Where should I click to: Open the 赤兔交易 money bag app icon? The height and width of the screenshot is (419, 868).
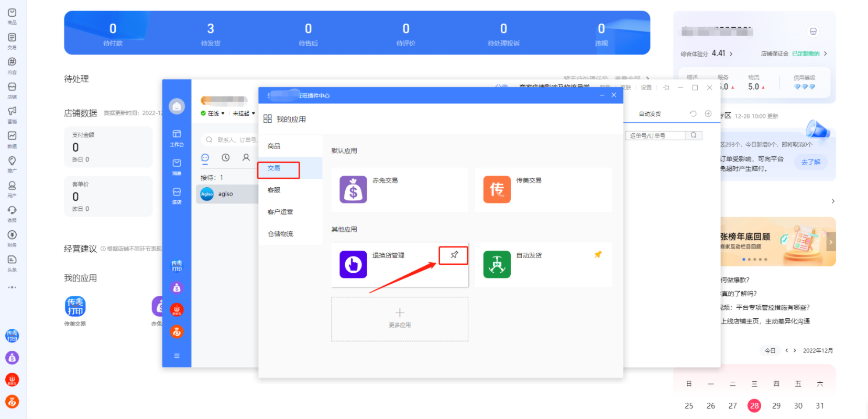coord(353,189)
